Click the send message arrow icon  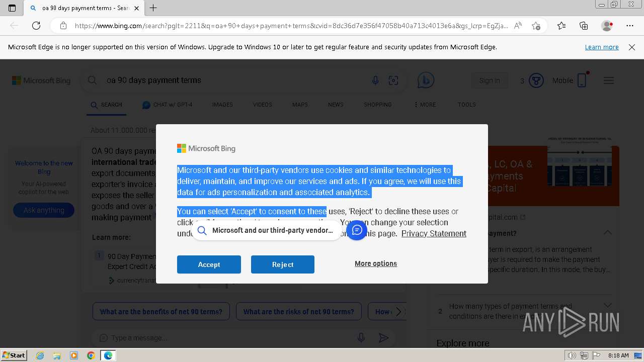click(x=383, y=338)
